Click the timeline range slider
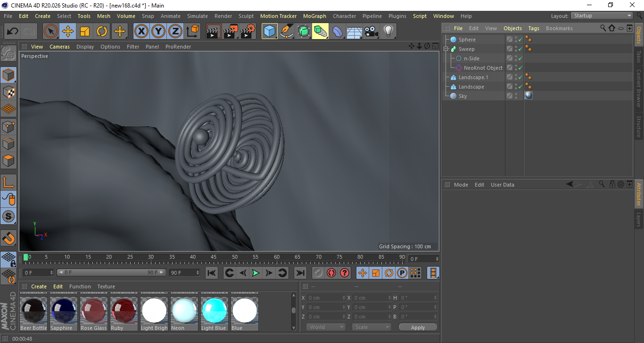Viewport: 644px width, 343px height. click(x=112, y=272)
